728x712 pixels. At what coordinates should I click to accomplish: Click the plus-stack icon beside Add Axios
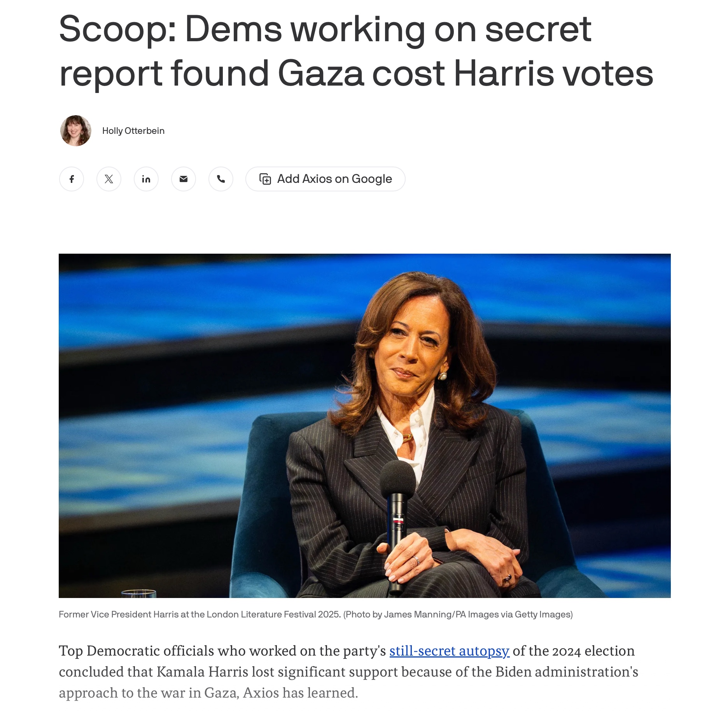tap(265, 179)
